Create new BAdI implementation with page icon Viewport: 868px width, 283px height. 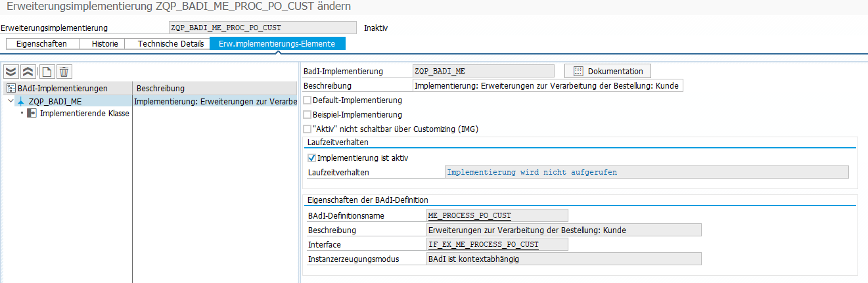pos(47,72)
